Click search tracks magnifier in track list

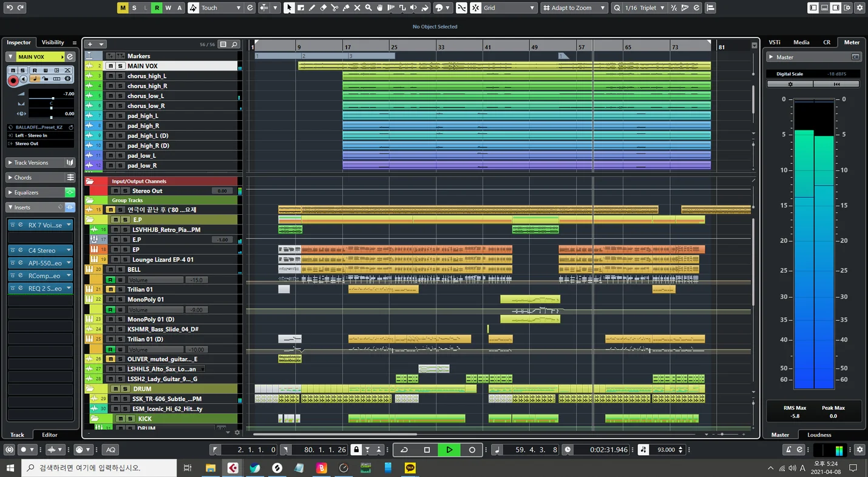(234, 44)
